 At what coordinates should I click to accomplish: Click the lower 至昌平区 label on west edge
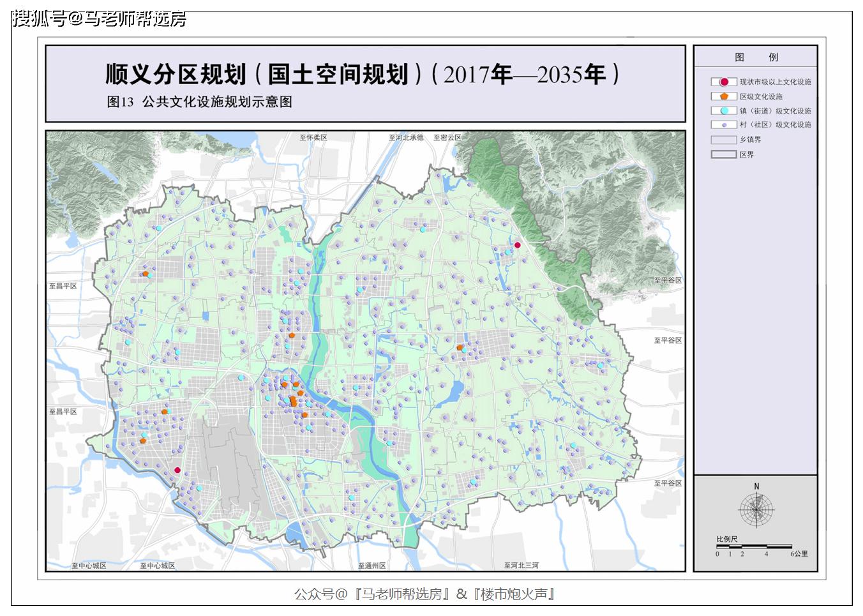point(63,412)
